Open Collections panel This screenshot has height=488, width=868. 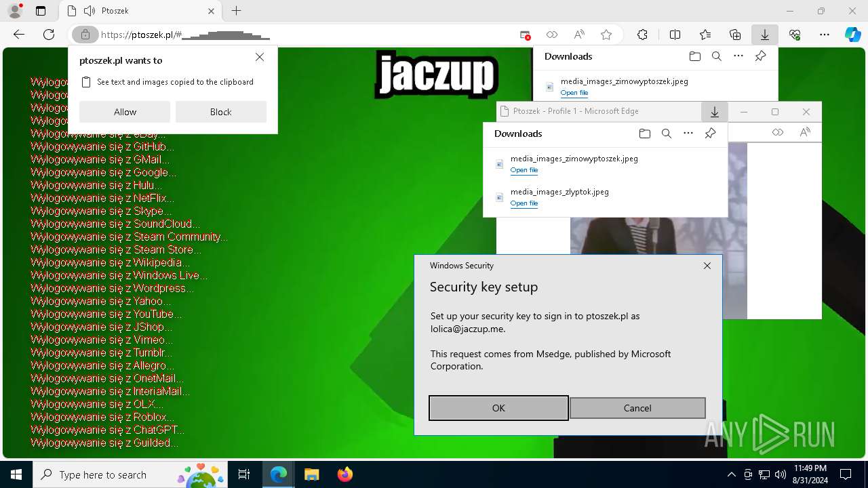pos(735,35)
